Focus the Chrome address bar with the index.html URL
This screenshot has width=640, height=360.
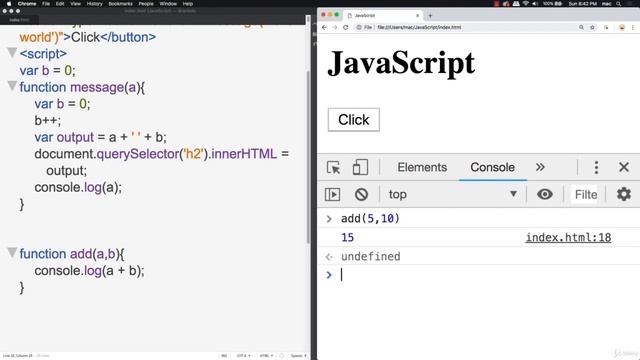pos(419,27)
